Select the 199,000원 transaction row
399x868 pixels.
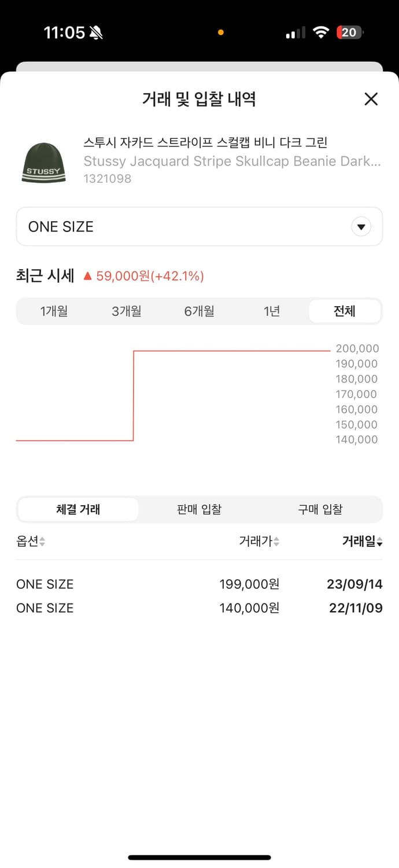click(x=199, y=584)
